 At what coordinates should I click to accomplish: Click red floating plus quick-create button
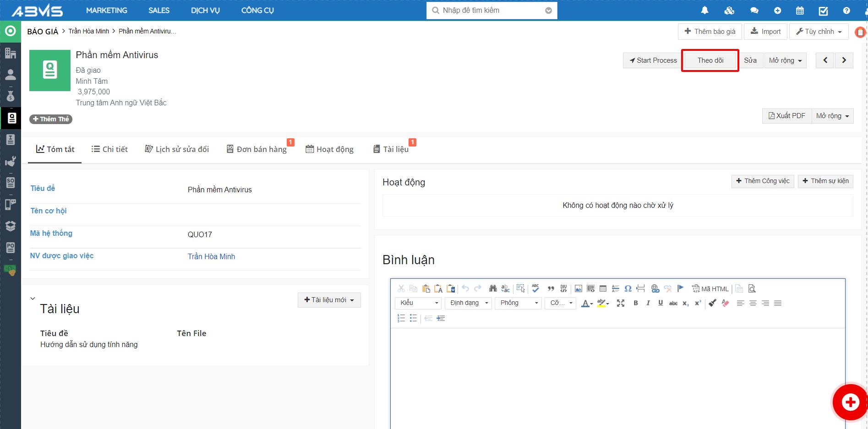coord(850,402)
